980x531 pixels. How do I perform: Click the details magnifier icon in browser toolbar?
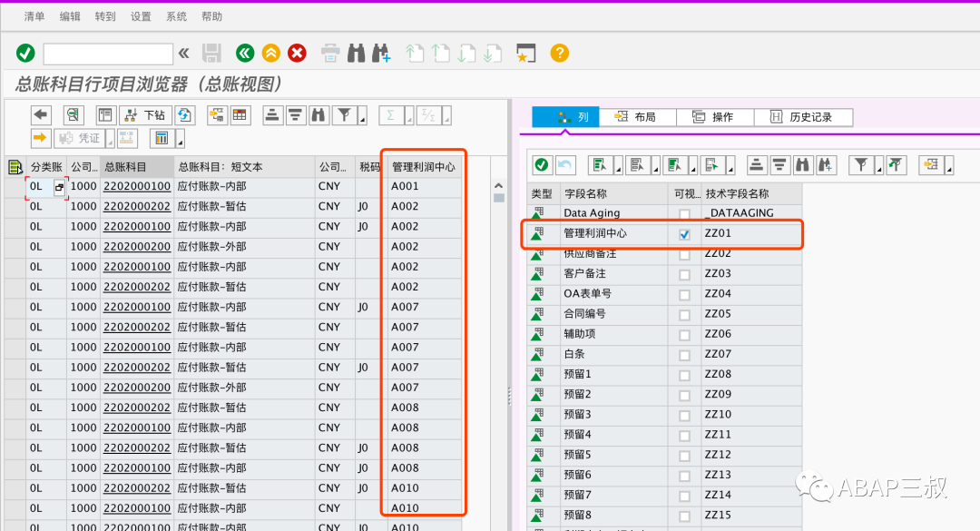pos(73,115)
